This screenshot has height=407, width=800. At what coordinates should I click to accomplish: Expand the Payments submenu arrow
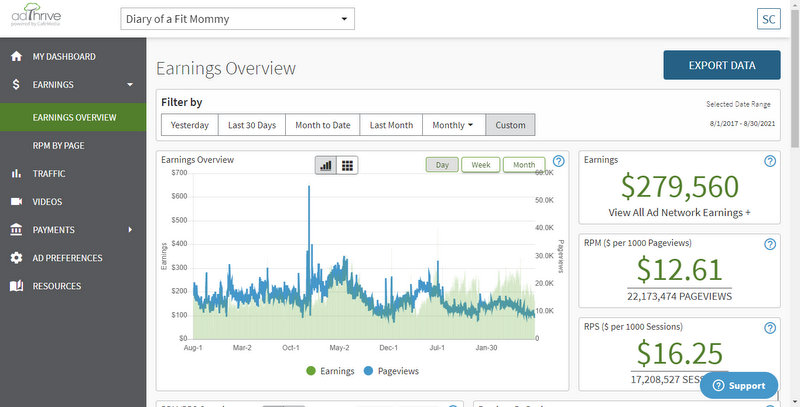click(x=130, y=230)
